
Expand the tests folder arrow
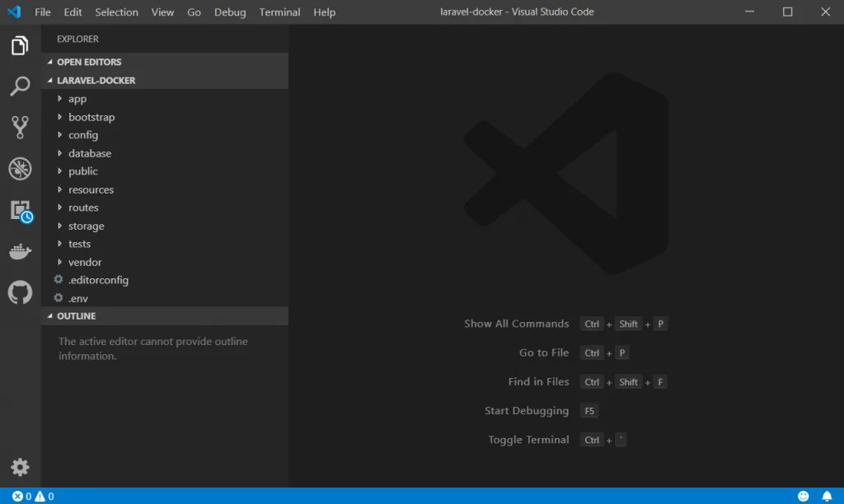coord(59,244)
